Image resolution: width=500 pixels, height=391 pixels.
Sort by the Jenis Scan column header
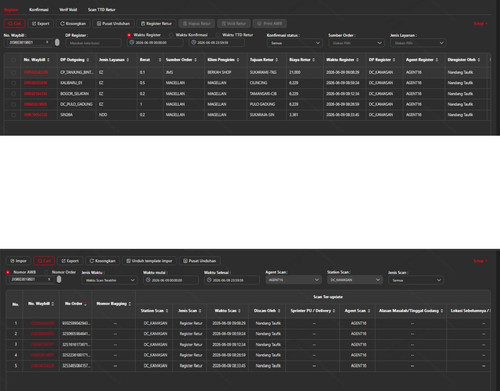(x=200, y=311)
